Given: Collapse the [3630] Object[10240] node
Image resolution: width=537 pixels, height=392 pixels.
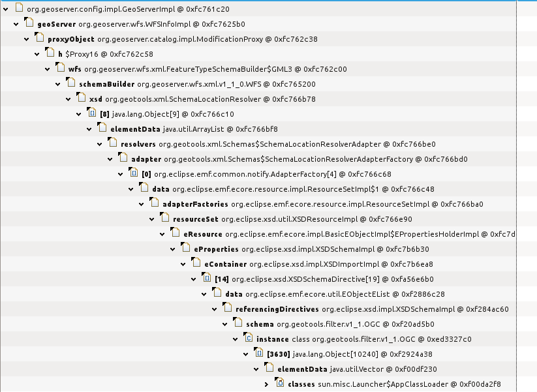Looking at the screenshot, I should pyautogui.click(x=246, y=355).
